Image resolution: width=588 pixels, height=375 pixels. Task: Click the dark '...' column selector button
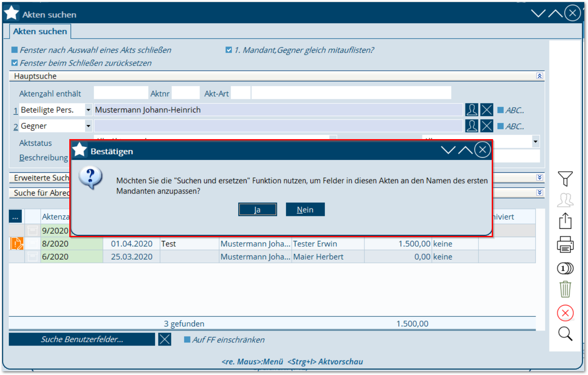coord(15,216)
